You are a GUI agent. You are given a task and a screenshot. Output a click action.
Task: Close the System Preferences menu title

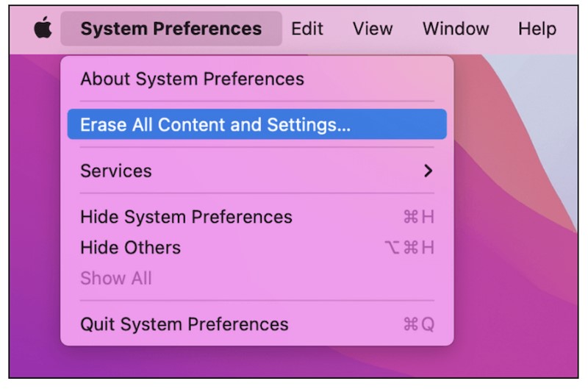[x=171, y=29]
